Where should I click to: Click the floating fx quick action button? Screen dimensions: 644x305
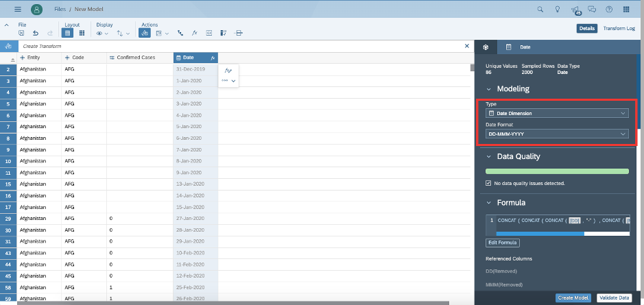pos(228,70)
